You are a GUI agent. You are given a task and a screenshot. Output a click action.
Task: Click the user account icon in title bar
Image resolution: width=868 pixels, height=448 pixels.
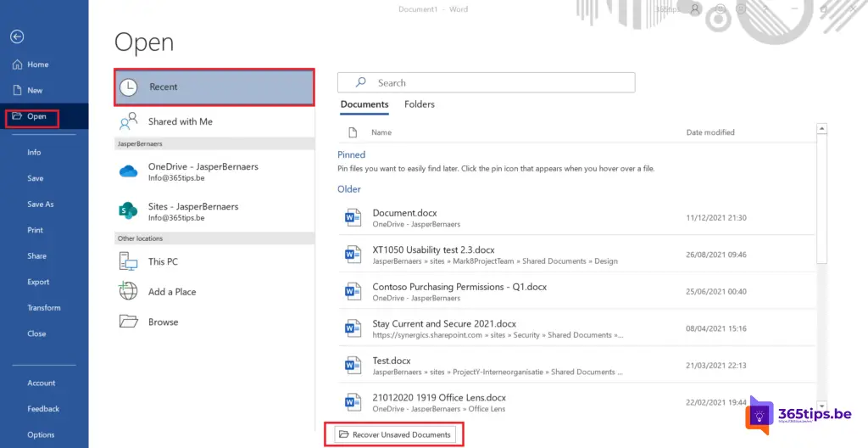click(695, 9)
